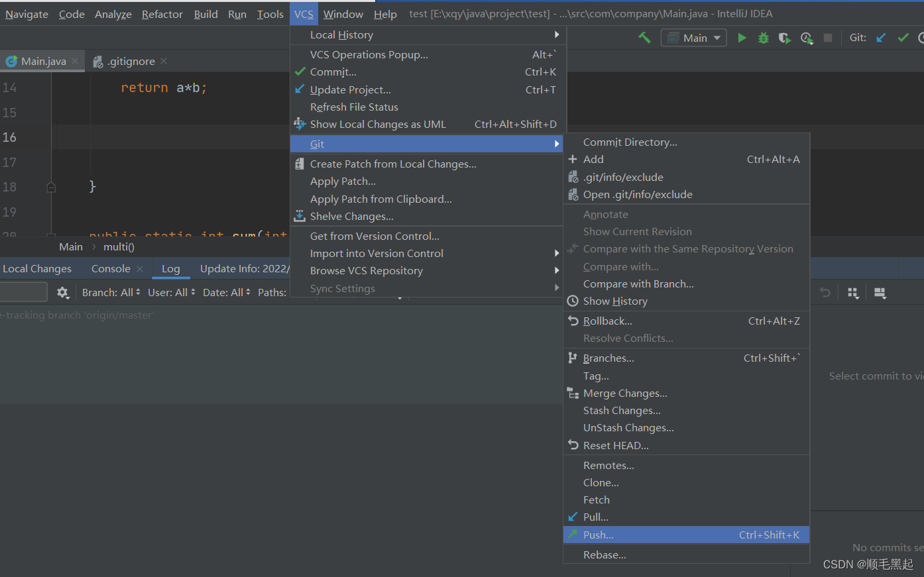Viewport: 924px width, 577px height.
Task: Choose Rebase... in Git submenu
Action: (x=686, y=554)
